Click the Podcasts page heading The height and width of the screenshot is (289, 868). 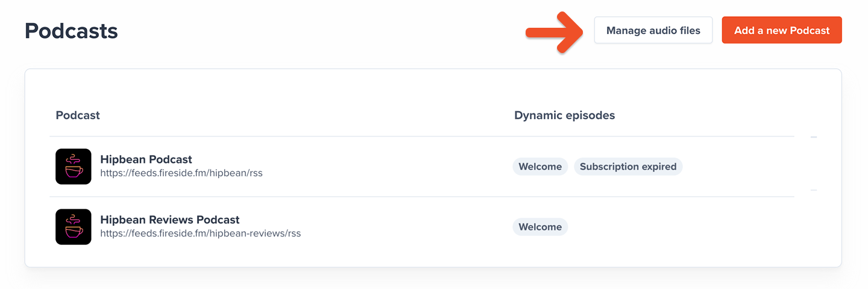(71, 31)
